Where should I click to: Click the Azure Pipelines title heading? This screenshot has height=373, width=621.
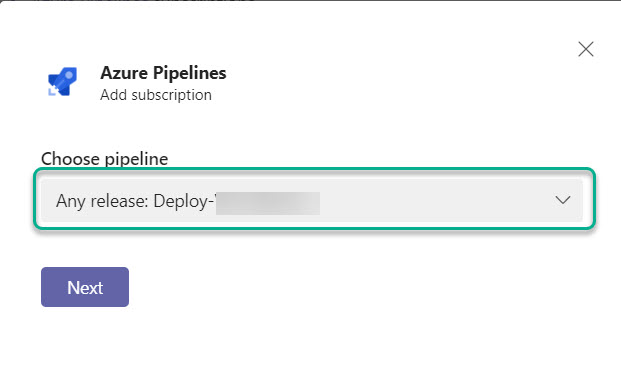coord(163,73)
